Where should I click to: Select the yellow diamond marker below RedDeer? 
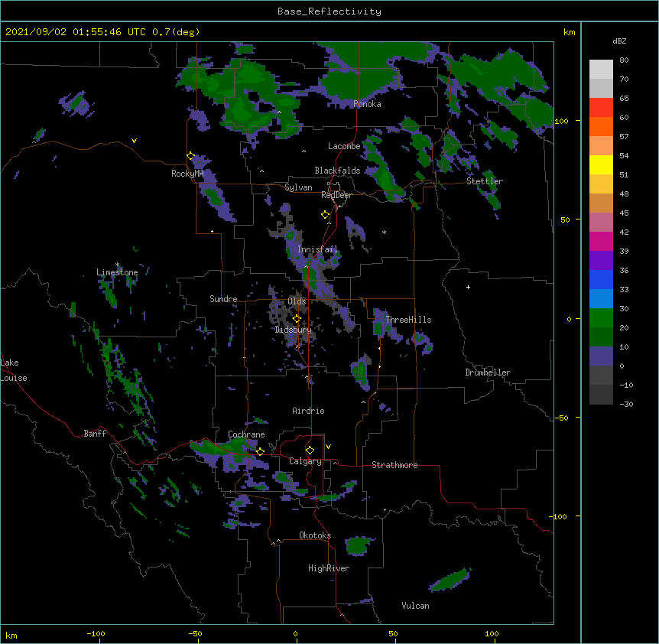click(326, 215)
